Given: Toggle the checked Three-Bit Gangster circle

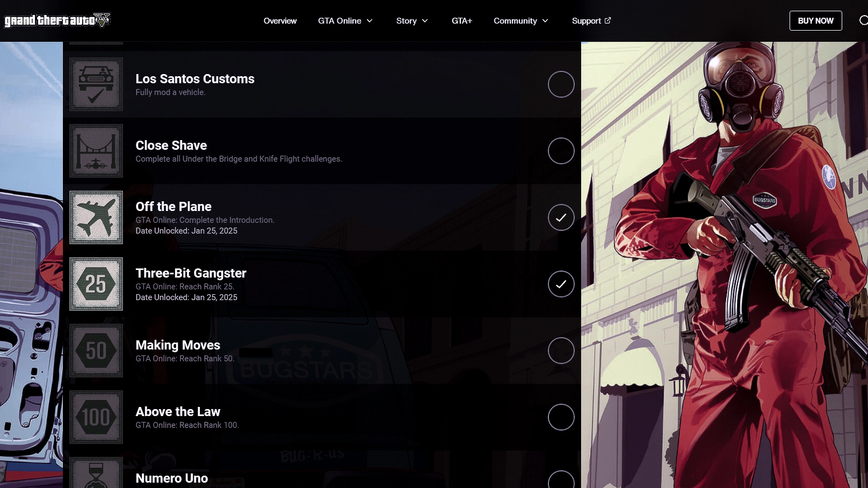Looking at the screenshot, I should coord(561,284).
